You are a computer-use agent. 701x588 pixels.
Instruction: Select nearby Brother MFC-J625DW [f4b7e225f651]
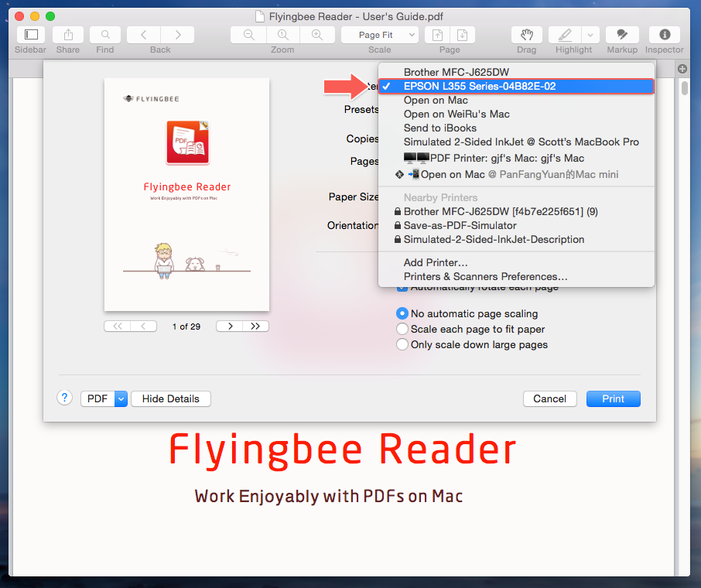(516, 211)
